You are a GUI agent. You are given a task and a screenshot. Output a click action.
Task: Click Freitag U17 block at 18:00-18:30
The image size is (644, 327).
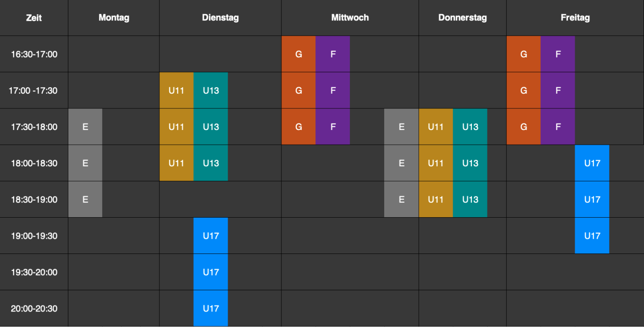click(x=592, y=163)
